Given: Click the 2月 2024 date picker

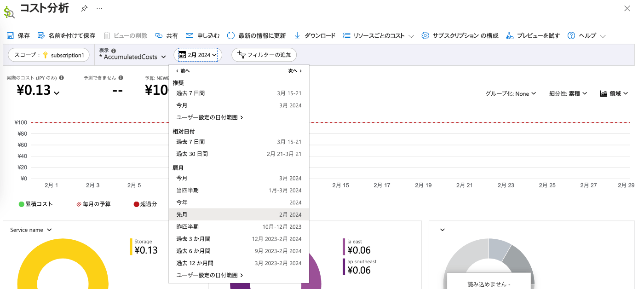Looking at the screenshot, I should [198, 55].
